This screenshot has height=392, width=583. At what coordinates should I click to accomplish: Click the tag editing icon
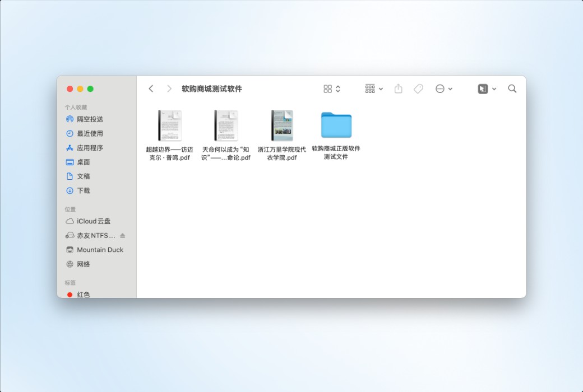[418, 88]
